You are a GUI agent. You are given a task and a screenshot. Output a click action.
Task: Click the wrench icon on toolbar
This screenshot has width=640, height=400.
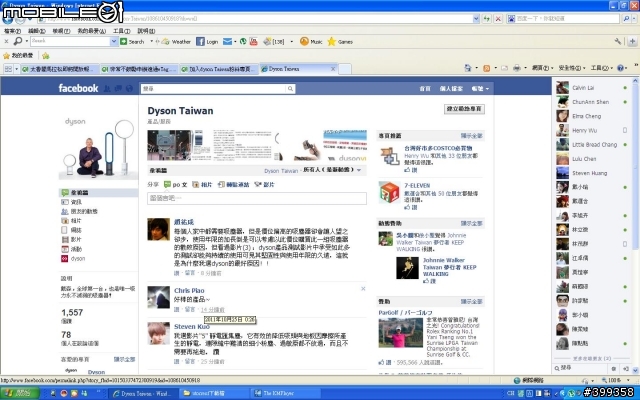[x=618, y=41]
